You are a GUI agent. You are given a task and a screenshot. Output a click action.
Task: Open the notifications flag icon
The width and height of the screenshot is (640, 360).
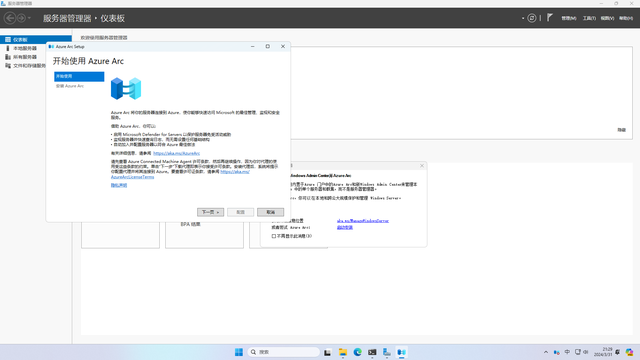click(x=550, y=18)
